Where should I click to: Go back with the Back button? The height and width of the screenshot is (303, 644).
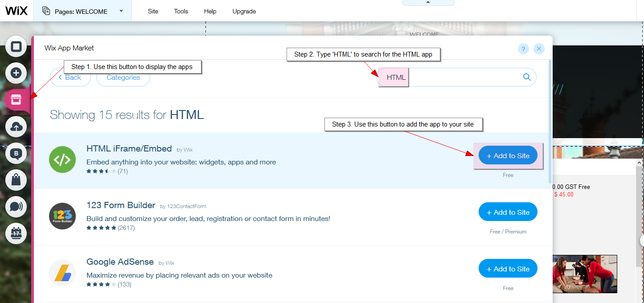click(70, 78)
